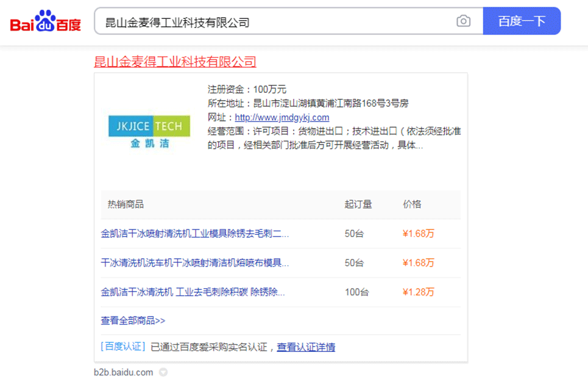Click the 百度一下 search button
Screen dimensions: 588x388
click(521, 21)
